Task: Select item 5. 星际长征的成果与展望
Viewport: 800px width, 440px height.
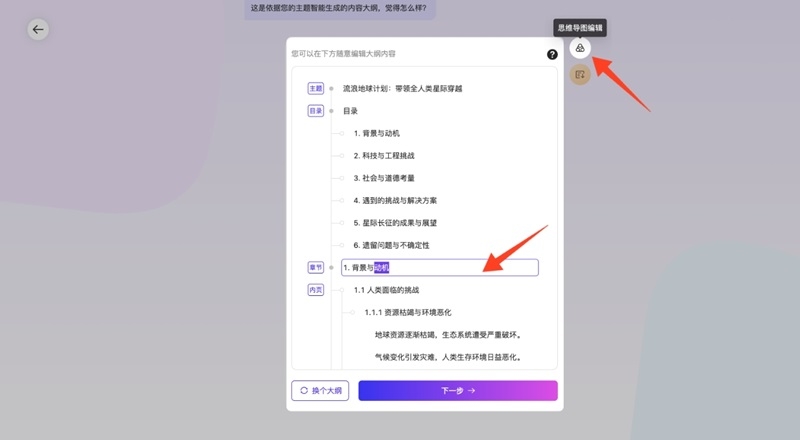Action: coord(395,223)
